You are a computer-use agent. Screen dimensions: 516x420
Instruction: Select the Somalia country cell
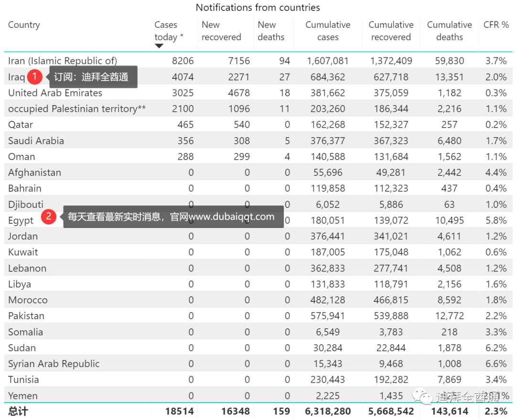(25, 332)
